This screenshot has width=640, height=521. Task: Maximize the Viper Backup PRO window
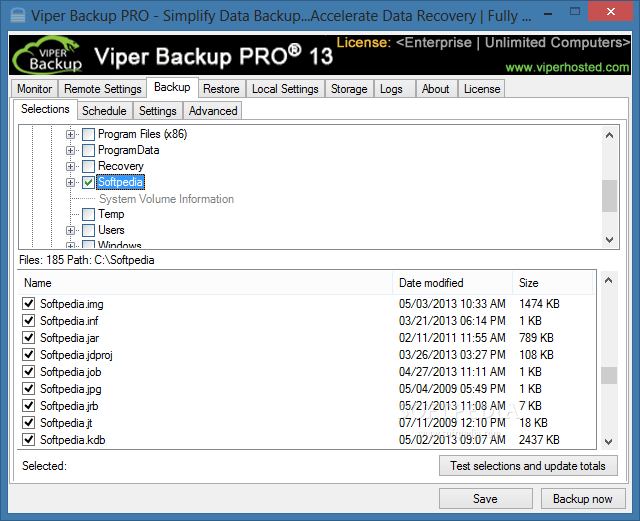click(575, 11)
